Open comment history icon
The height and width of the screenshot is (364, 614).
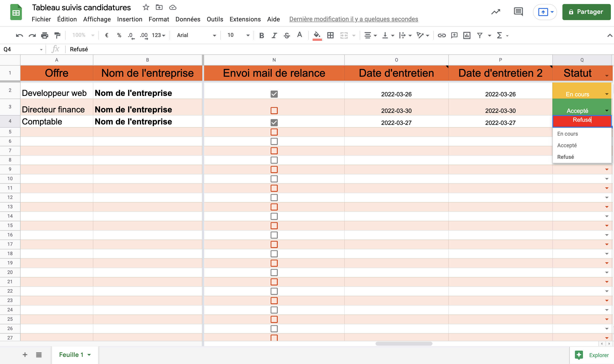pyautogui.click(x=518, y=12)
